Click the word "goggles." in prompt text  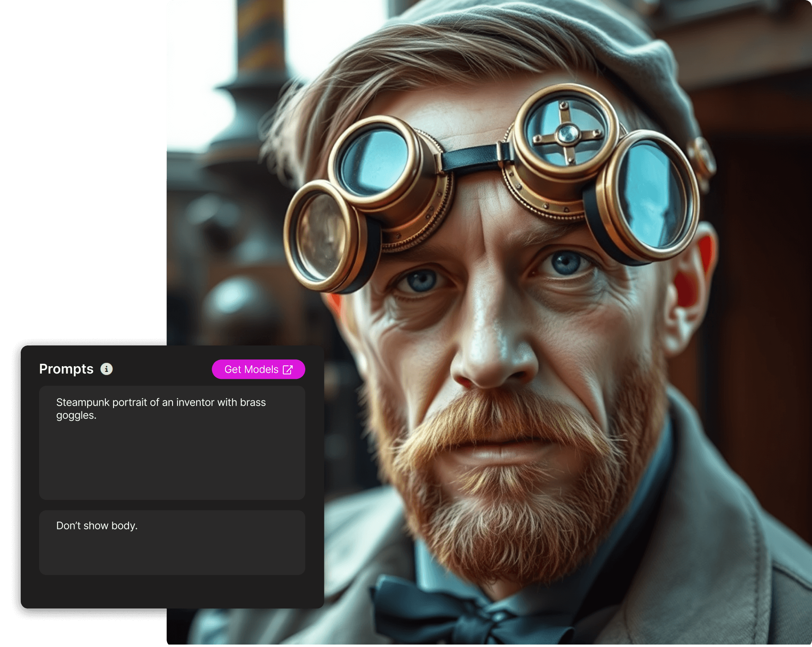(x=76, y=415)
